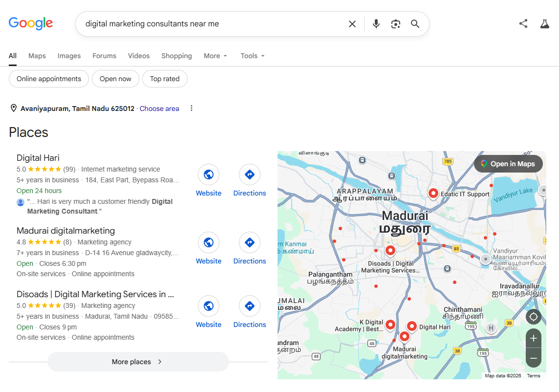The image size is (559, 392).
Task: Click inside the search query input field
Action: tap(214, 24)
